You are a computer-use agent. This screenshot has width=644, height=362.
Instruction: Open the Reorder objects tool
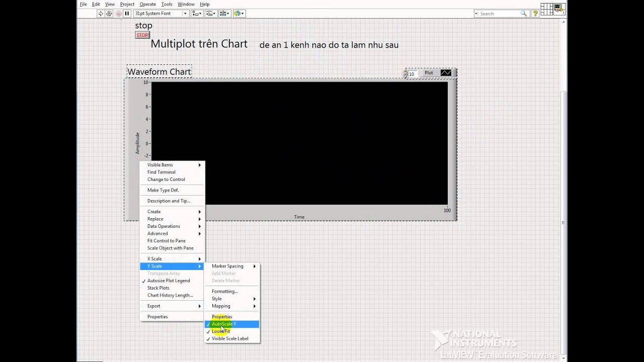point(239,14)
